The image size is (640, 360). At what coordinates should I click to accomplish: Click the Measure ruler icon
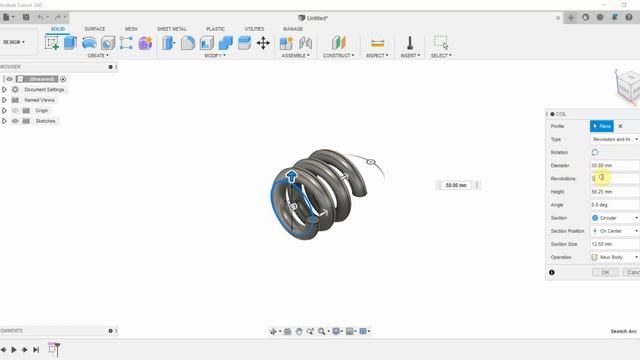click(x=377, y=43)
